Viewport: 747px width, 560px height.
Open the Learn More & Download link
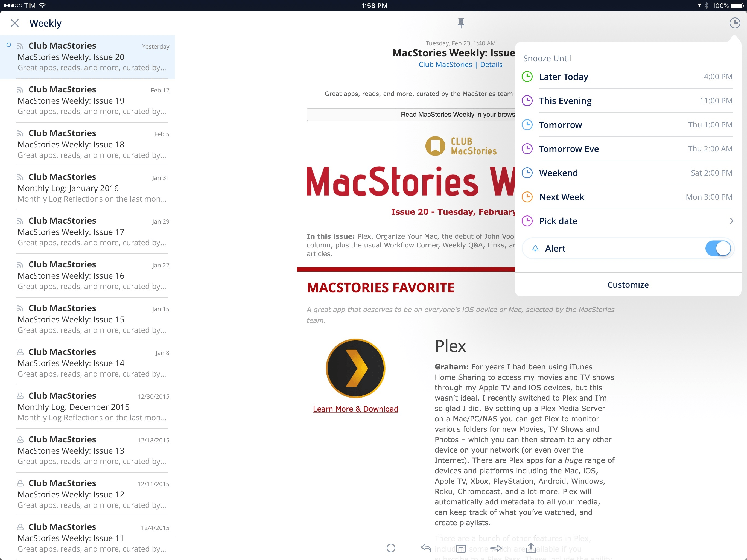[x=355, y=409]
